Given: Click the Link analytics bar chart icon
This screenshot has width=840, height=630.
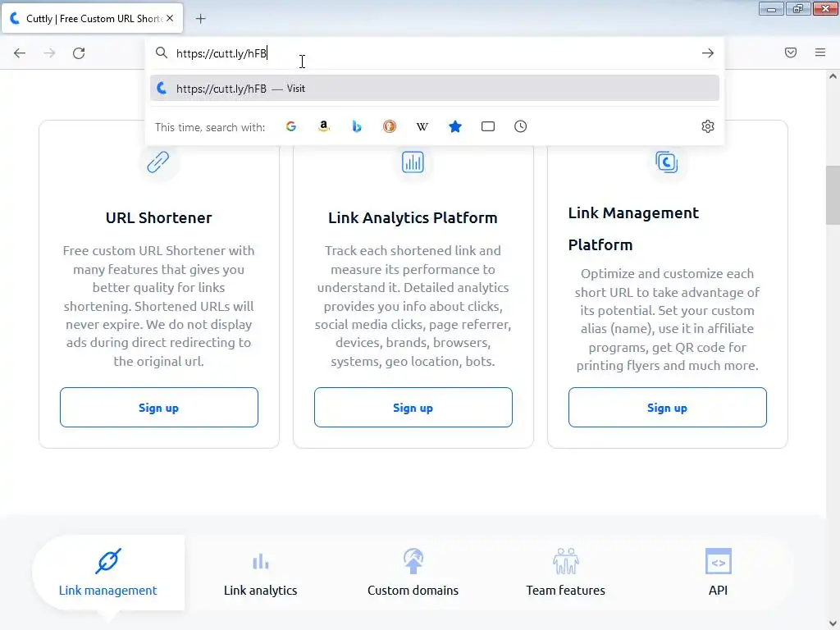Looking at the screenshot, I should click(x=260, y=561).
